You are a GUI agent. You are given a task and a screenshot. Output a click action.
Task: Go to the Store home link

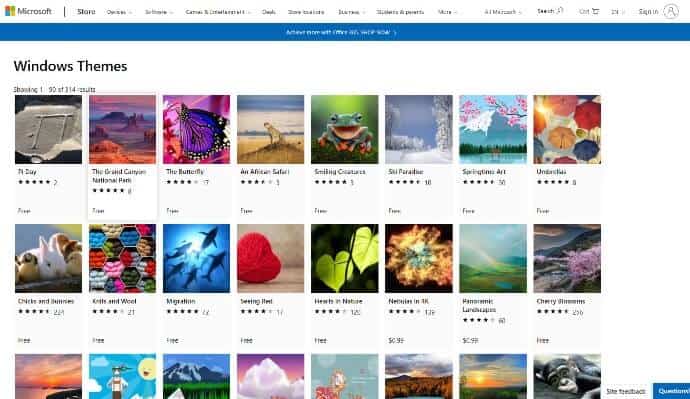86,11
